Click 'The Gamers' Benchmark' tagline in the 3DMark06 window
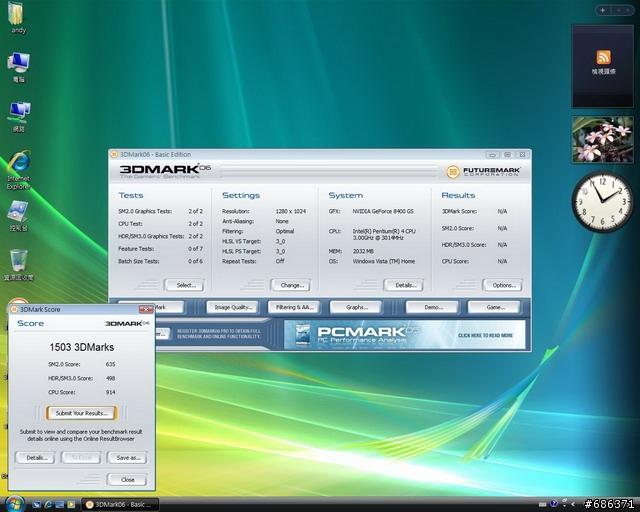 click(x=160, y=177)
